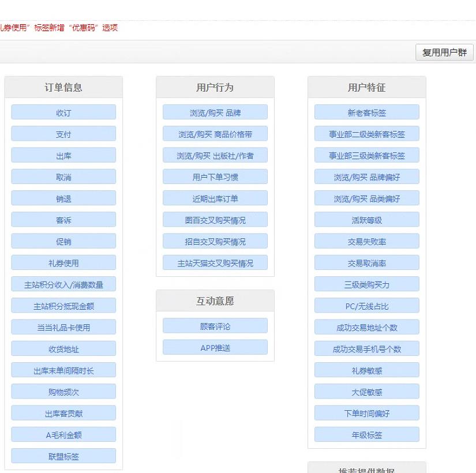Select the 支付 tag

coord(63,133)
